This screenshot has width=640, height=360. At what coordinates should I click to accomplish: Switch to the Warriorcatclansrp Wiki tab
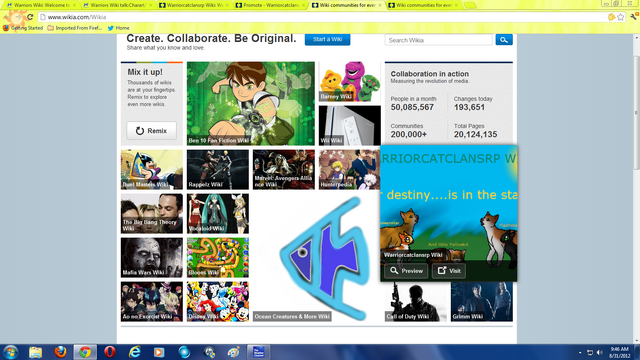tap(192, 5)
